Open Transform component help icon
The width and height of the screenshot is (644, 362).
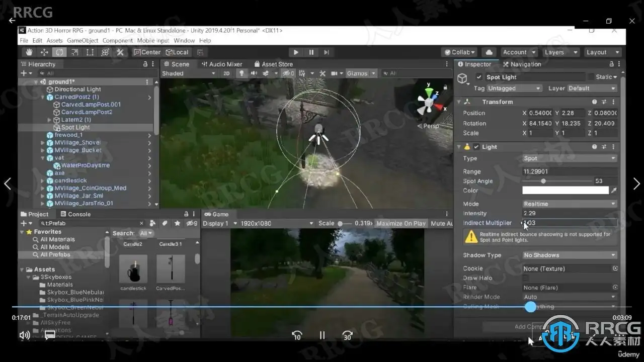coord(594,102)
